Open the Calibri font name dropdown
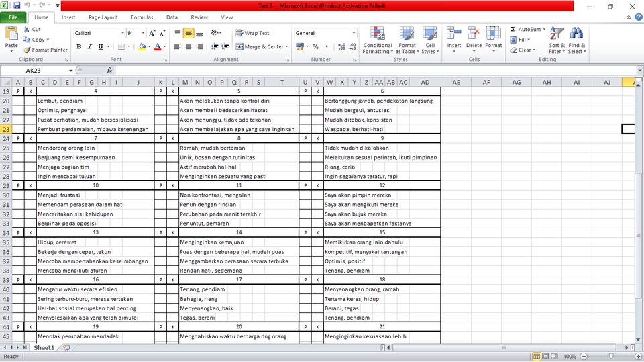This screenshot has width=644, height=362. (x=122, y=33)
